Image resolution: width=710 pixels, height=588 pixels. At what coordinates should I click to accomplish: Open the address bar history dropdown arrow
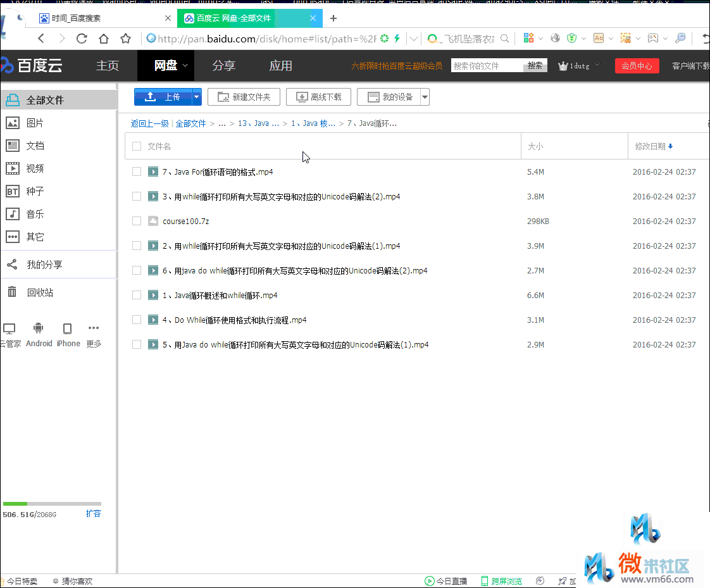pos(413,39)
